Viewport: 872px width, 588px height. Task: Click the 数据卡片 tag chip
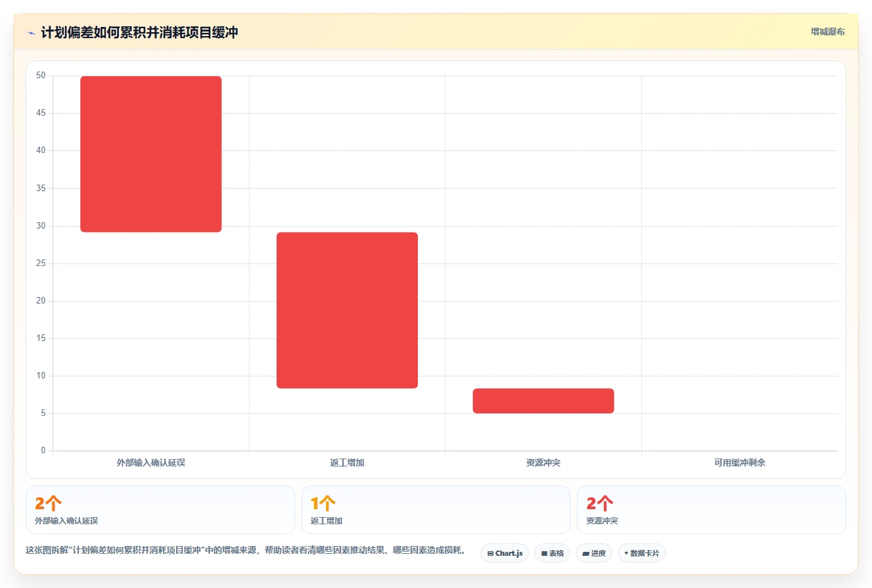(641, 553)
